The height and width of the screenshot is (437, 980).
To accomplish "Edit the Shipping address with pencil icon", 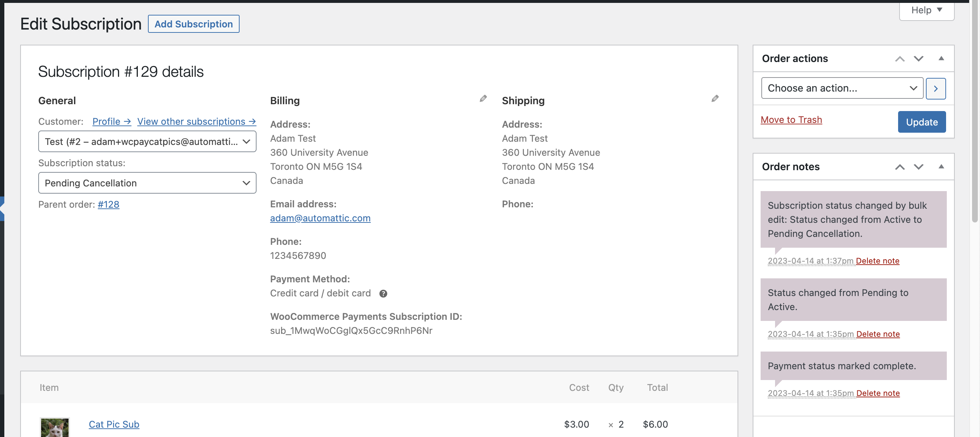I will 715,98.
